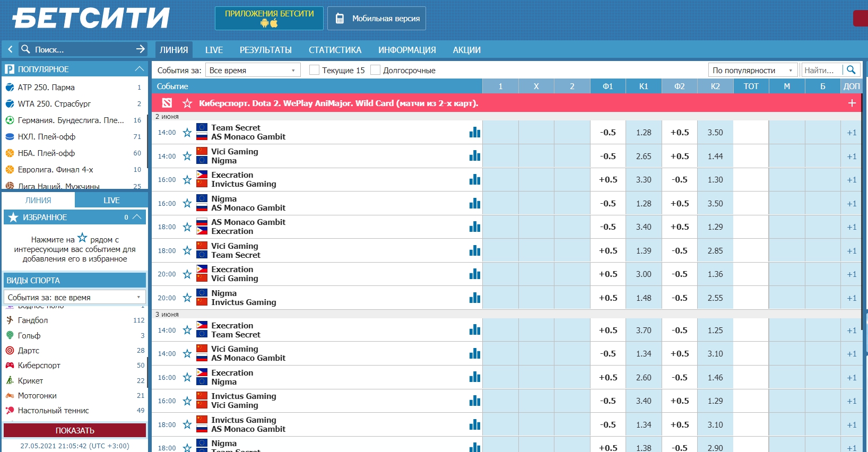Open statistics chart for Execration vs Invictus Gaming
868x452 pixels.
tap(474, 180)
